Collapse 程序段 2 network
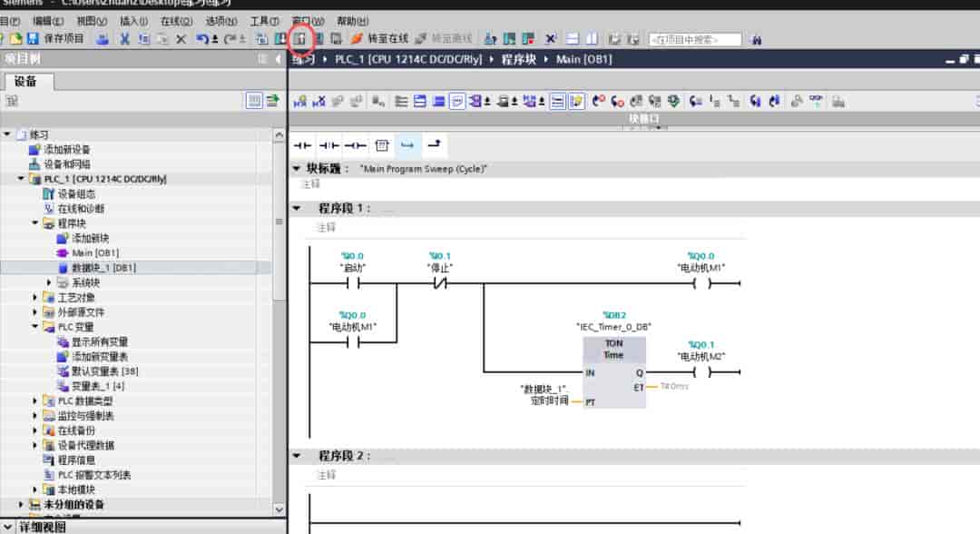 pyautogui.click(x=297, y=456)
